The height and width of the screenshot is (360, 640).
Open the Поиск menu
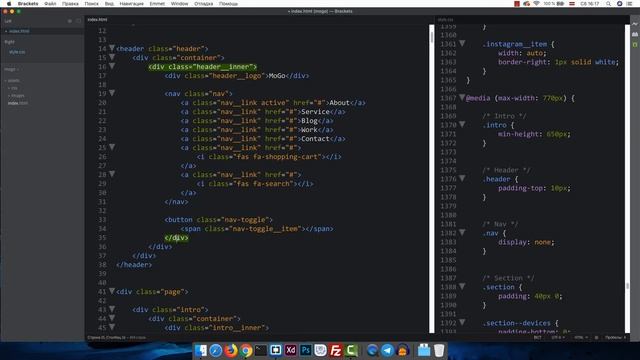[91, 4]
